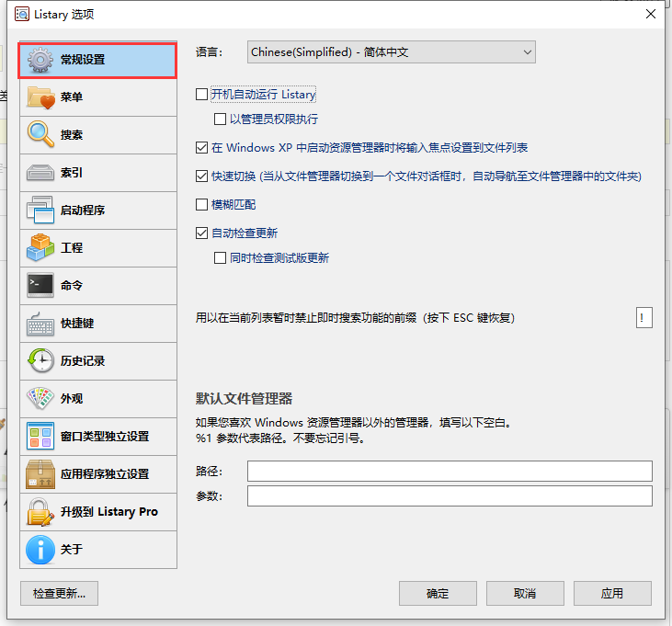This screenshot has height=626, width=672.
Task: Open the 语言 dropdown list
Action: click(392, 52)
